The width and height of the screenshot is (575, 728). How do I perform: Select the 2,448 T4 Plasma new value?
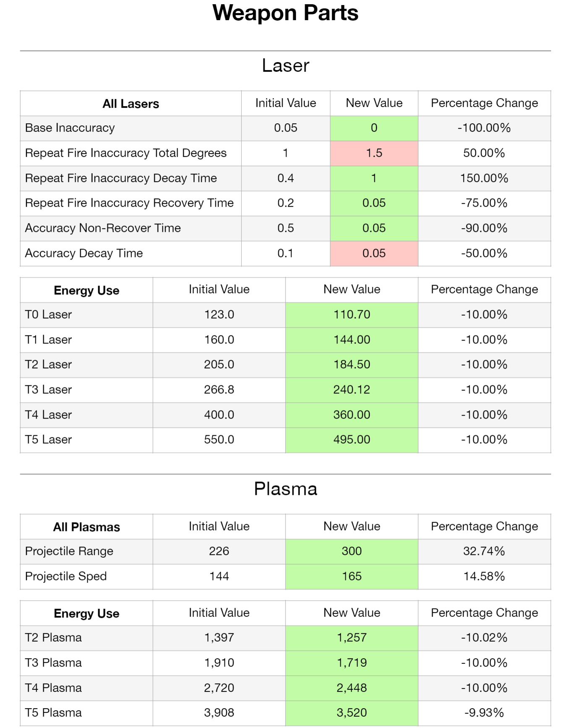tap(352, 688)
